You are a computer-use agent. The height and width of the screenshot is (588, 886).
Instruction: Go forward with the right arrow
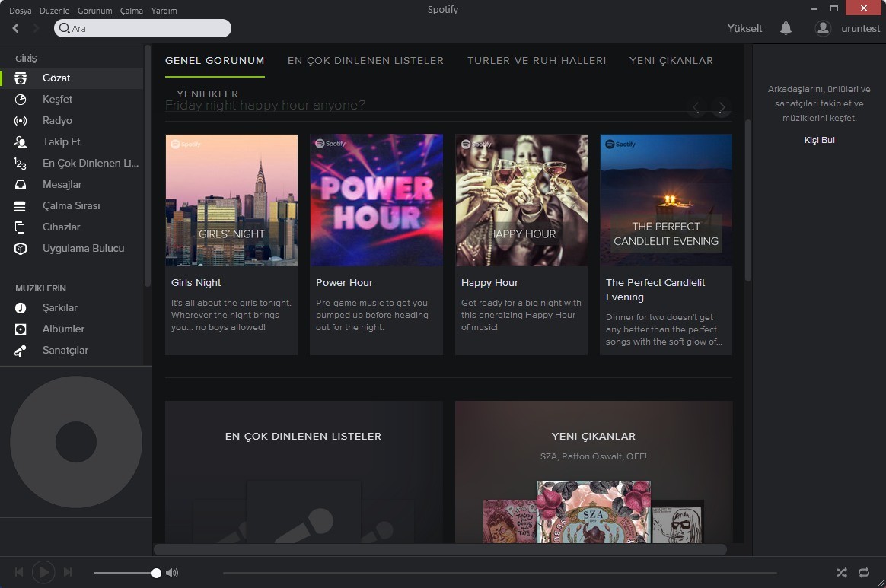36,28
